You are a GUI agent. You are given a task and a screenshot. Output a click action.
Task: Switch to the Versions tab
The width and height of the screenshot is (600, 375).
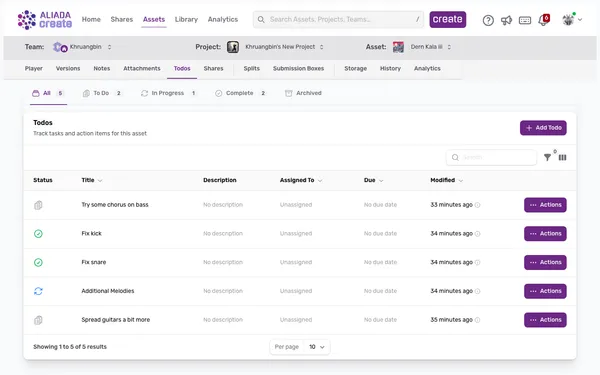tap(68, 68)
